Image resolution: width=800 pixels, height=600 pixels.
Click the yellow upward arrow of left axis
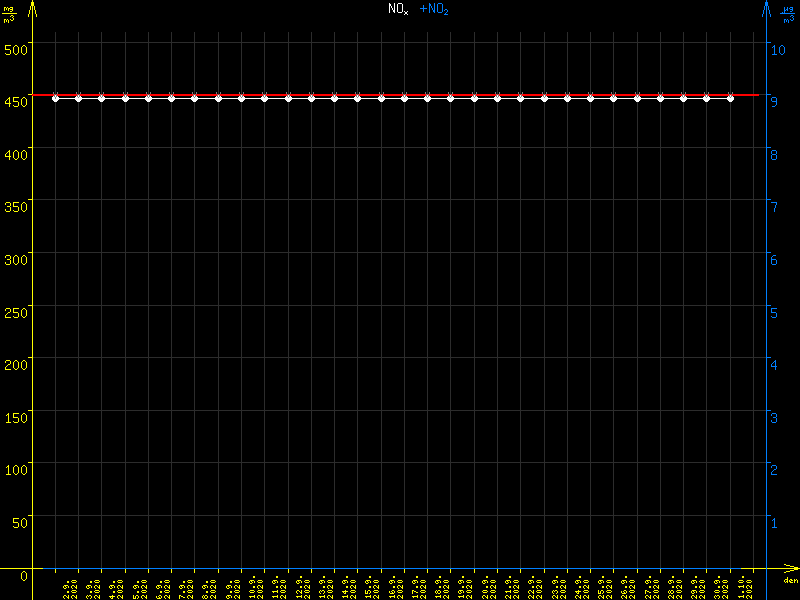pyautogui.click(x=32, y=8)
